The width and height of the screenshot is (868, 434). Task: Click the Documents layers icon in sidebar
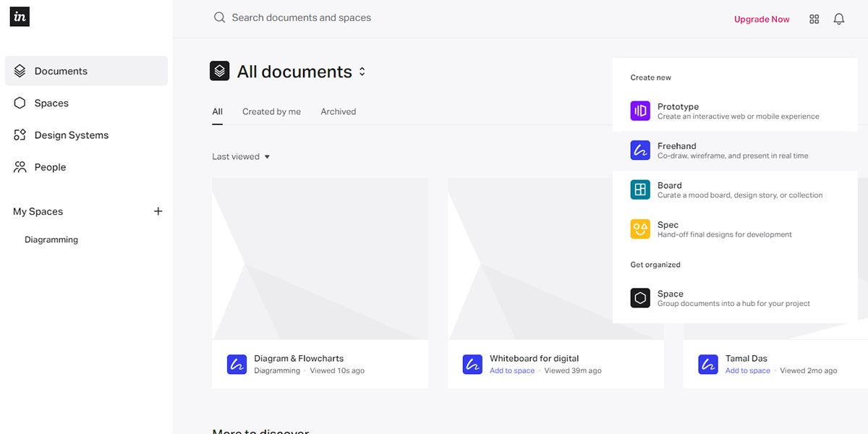[x=20, y=71]
